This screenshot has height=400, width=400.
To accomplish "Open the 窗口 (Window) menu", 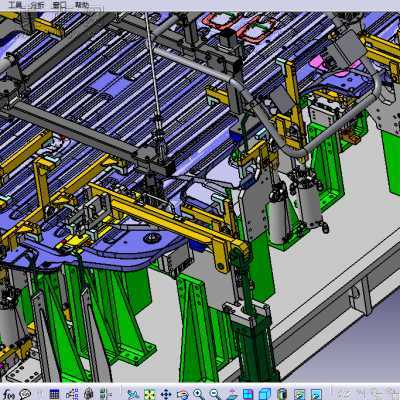I will [60, 5].
